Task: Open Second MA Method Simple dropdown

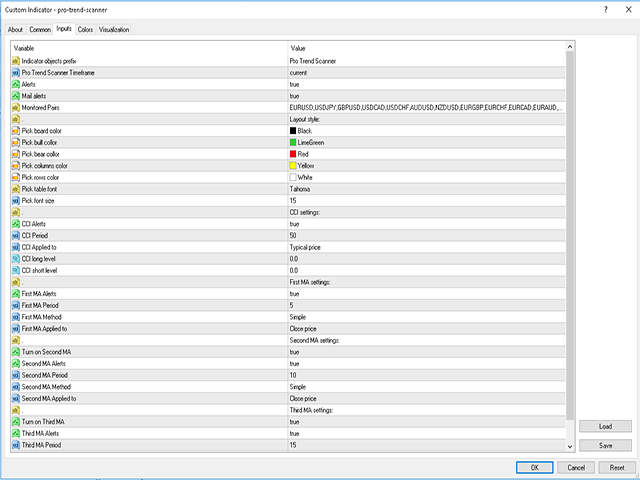Action: [x=297, y=386]
